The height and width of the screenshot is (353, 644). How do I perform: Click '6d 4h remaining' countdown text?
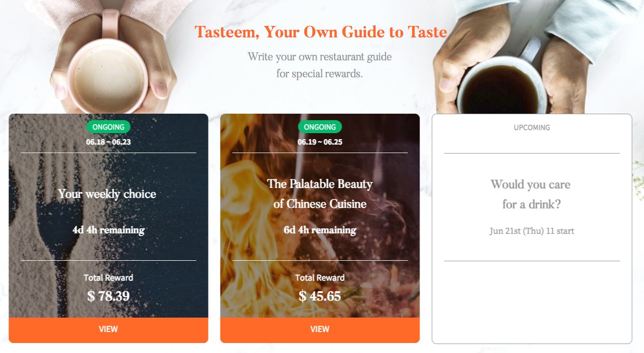pyautogui.click(x=320, y=230)
